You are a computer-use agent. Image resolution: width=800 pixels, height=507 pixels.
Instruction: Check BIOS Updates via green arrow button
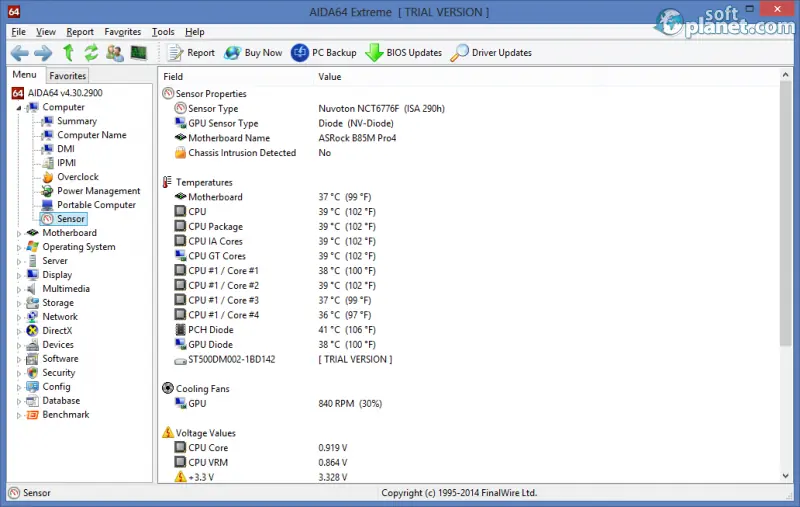404,53
